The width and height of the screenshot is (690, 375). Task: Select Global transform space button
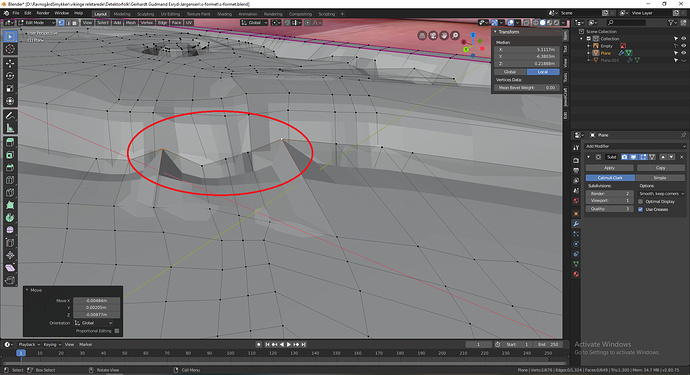coord(510,72)
